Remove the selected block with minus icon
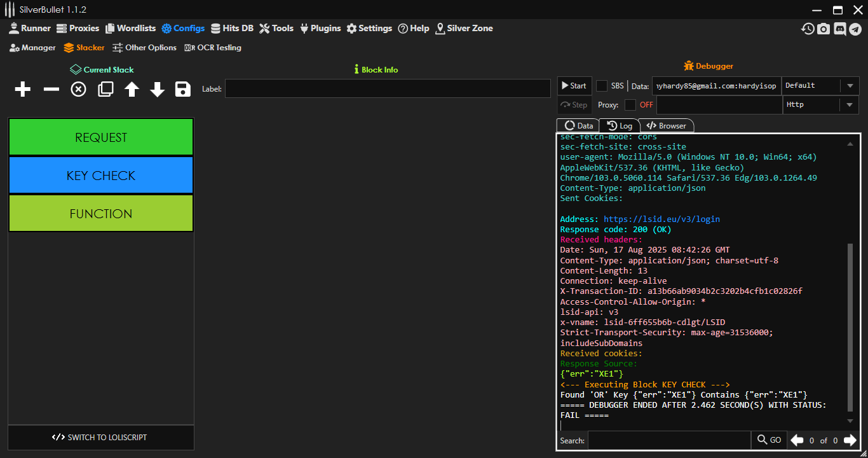Viewport: 868px width, 458px height. point(51,90)
